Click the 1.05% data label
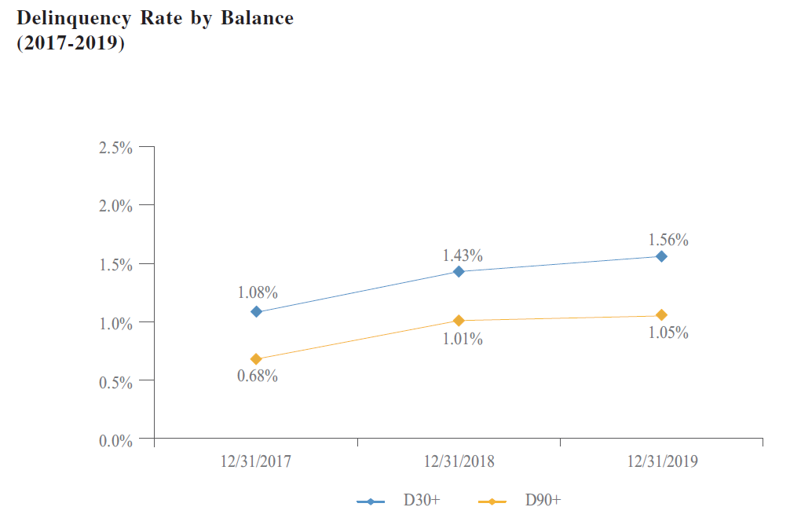812x529 pixels. (668, 332)
